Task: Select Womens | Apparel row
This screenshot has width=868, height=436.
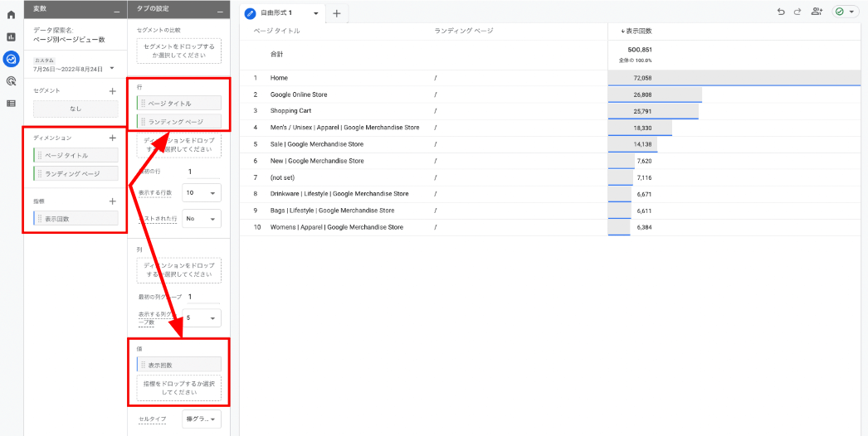Action: click(x=550, y=227)
